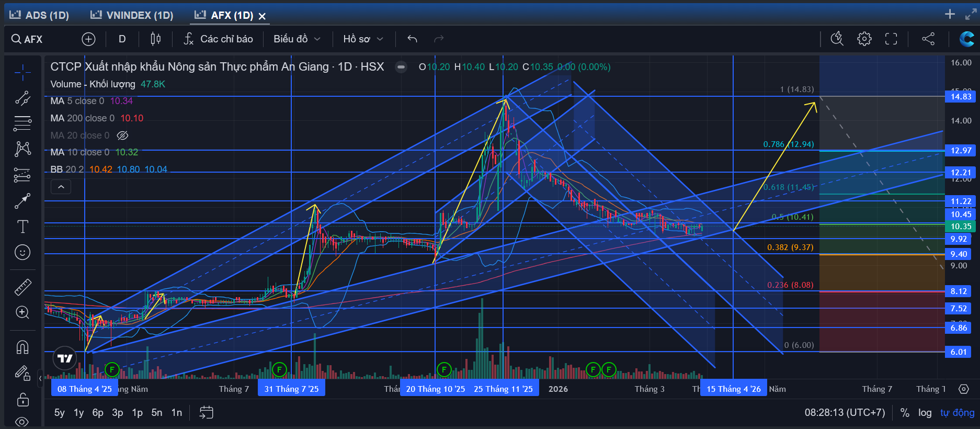Toggle hide all drawings eye icon
The image size is (980, 429).
(22, 421)
